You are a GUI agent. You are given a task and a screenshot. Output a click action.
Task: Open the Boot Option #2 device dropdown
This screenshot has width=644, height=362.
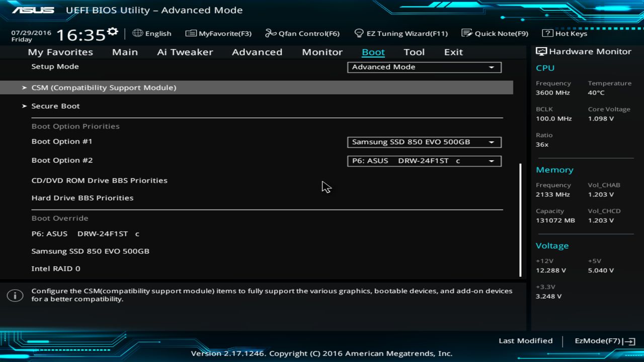pos(424,160)
